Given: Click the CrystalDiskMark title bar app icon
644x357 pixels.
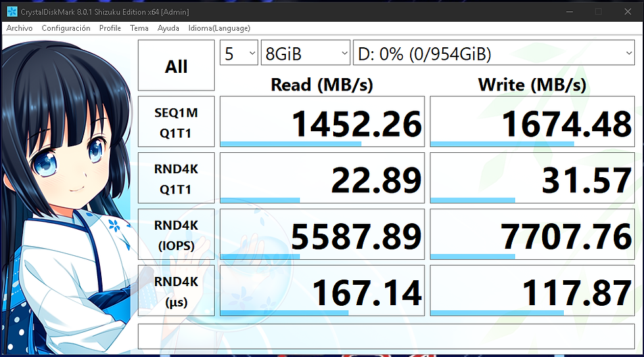Looking at the screenshot, I should click(12, 12).
